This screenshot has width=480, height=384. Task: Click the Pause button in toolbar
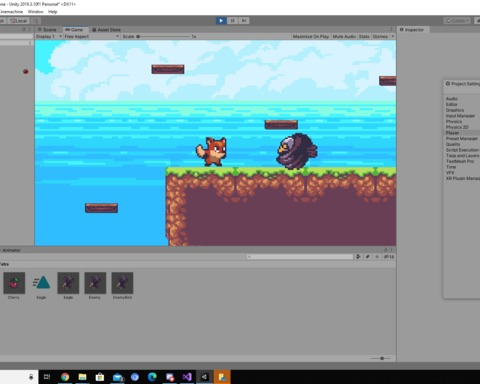232,21
